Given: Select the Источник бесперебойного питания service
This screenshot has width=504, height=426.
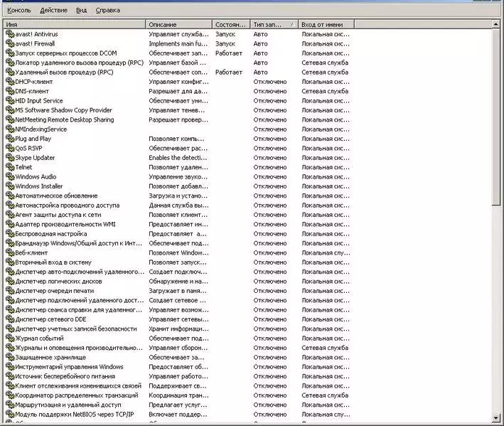Looking at the screenshot, I should point(65,376).
